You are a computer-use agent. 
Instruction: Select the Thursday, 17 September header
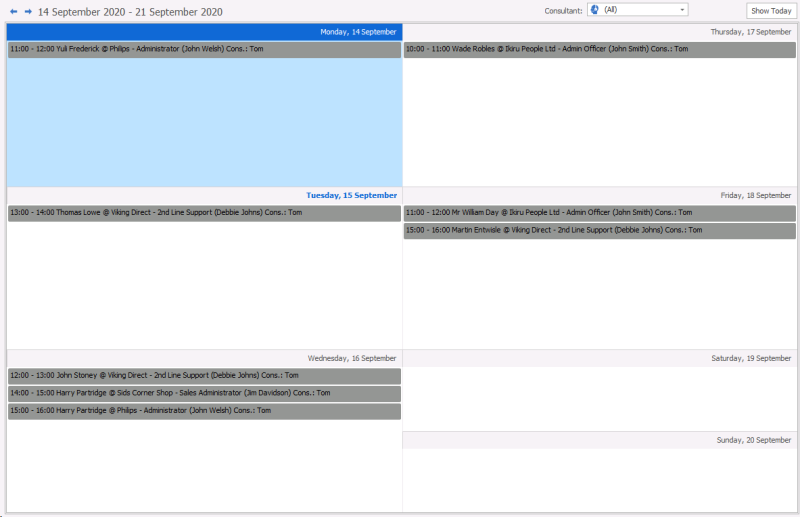point(750,32)
